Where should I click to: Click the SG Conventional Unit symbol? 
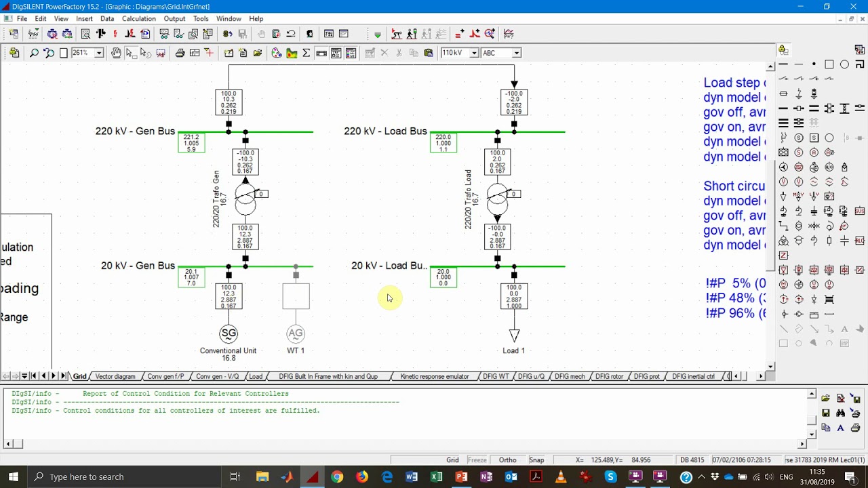click(229, 333)
